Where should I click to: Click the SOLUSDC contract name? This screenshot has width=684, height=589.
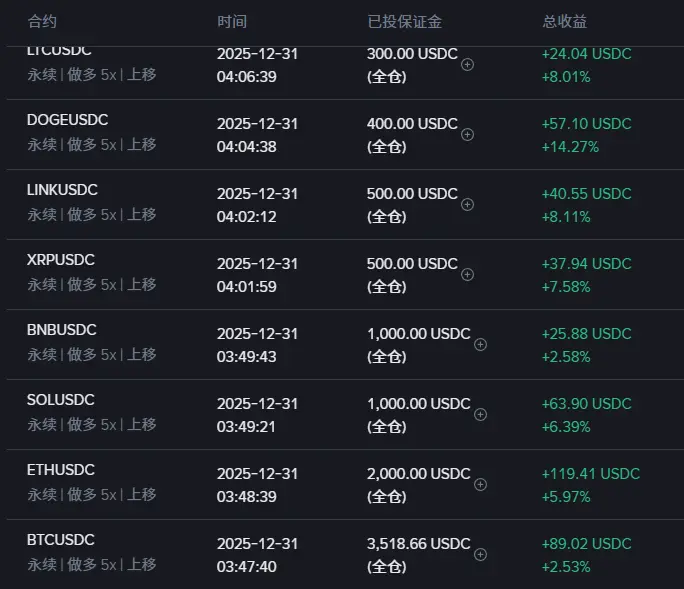(x=60, y=400)
